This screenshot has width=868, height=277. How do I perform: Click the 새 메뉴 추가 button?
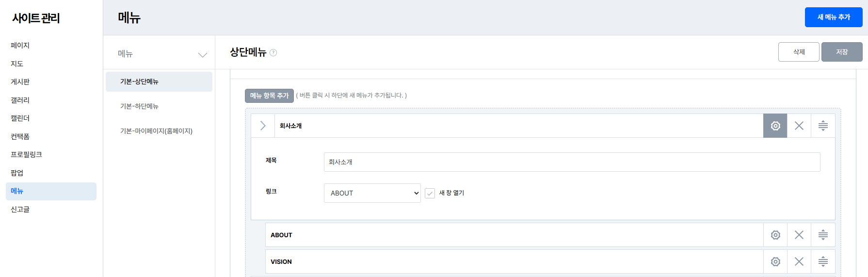tap(833, 17)
